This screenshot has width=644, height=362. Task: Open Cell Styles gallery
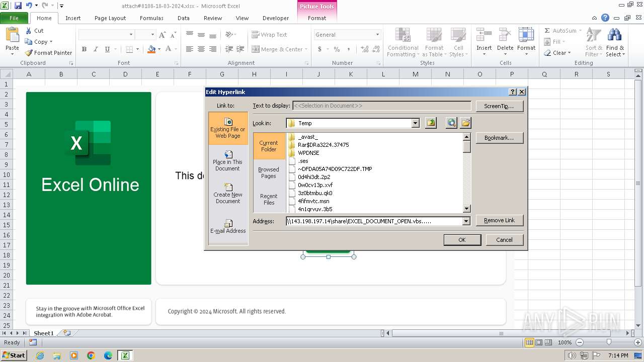click(458, 42)
